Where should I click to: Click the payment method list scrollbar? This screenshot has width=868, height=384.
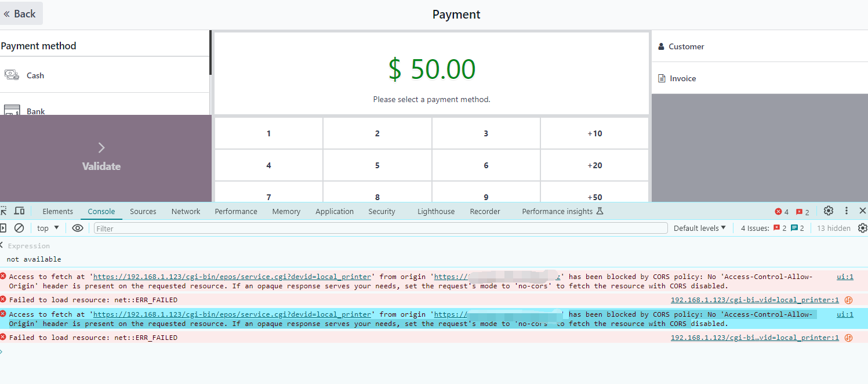tap(210, 53)
